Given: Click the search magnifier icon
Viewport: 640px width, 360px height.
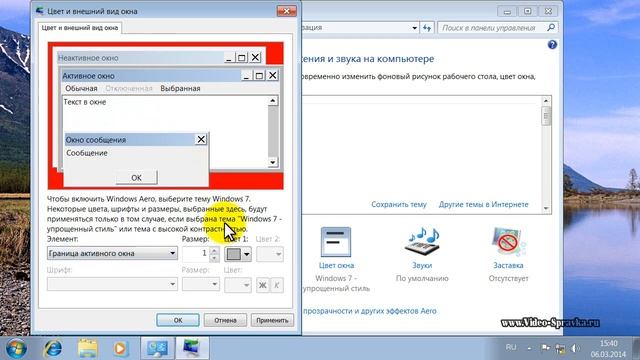Looking at the screenshot, I should click(x=551, y=28).
